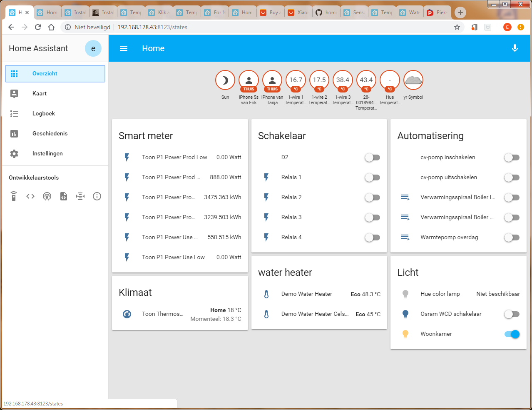Start voice command with microphone icon
This screenshot has width=532, height=410.
515,48
